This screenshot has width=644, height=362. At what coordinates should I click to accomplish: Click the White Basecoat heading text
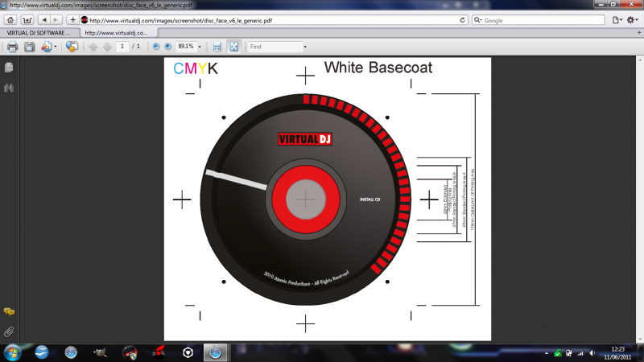378,68
